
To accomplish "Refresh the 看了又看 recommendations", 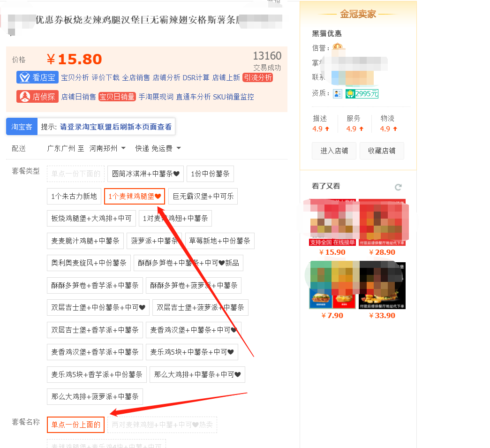I will click(x=398, y=187).
